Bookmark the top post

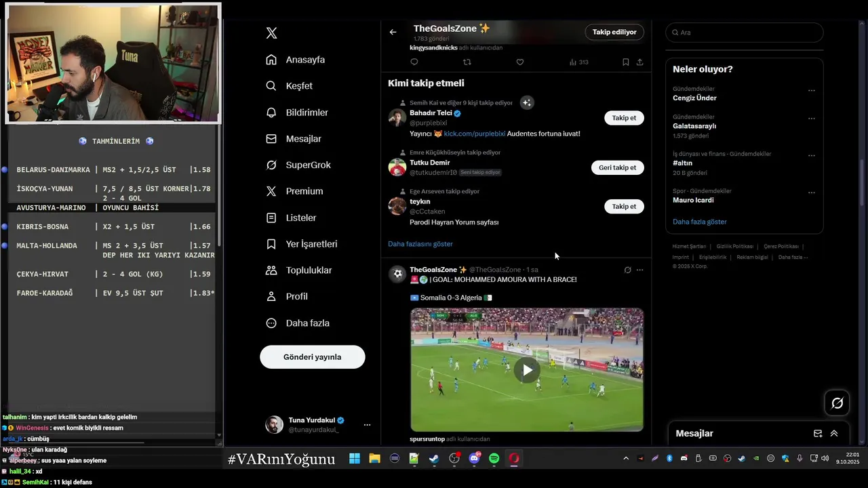pos(625,62)
